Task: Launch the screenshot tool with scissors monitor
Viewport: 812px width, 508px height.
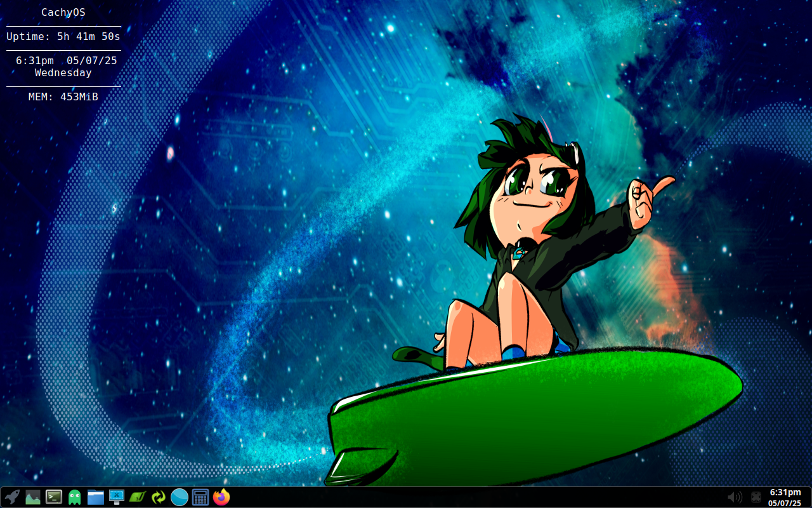Action: coord(117,497)
